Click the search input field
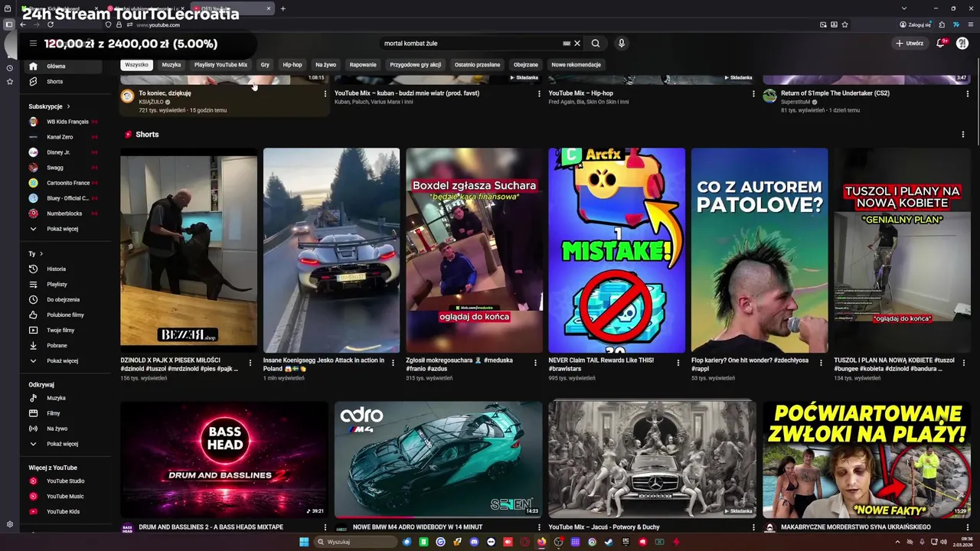 pyautogui.click(x=471, y=44)
